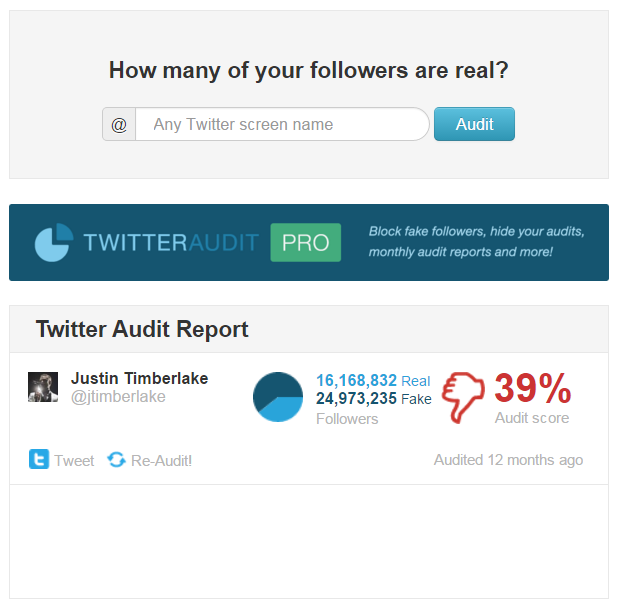Click the Re-Audit refresh arrows icon
Image resolution: width=625 pixels, height=607 pixels.
pyautogui.click(x=116, y=460)
